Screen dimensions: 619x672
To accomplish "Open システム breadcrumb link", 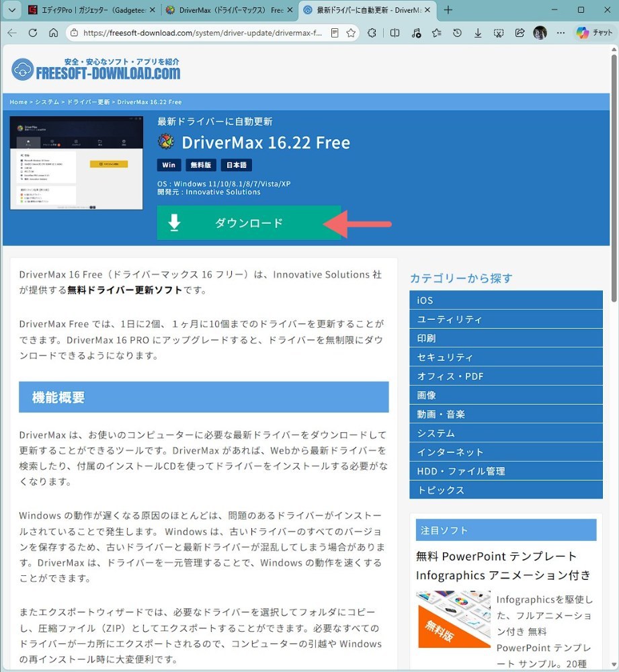I will 47,102.
